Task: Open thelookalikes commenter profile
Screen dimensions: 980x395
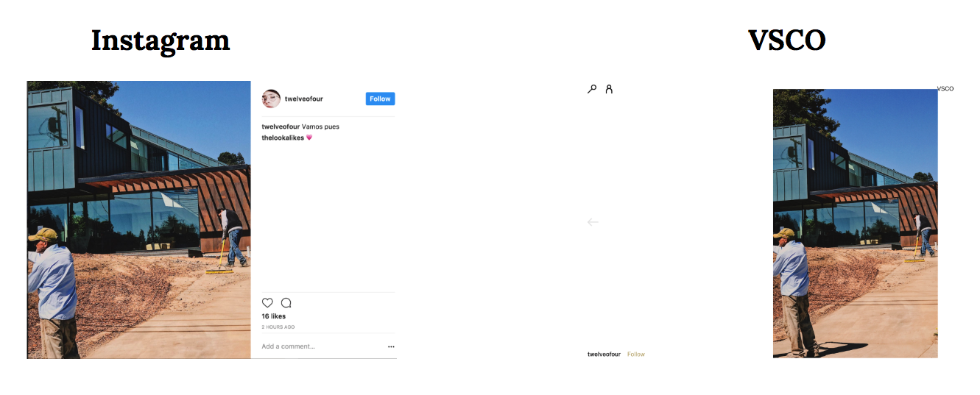Action: pyautogui.click(x=283, y=138)
